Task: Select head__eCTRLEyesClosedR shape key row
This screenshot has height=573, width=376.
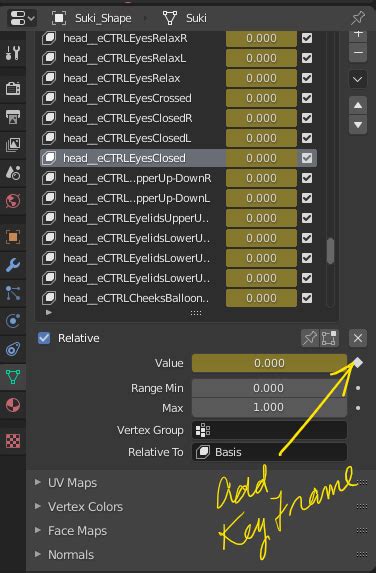Action: [178, 118]
